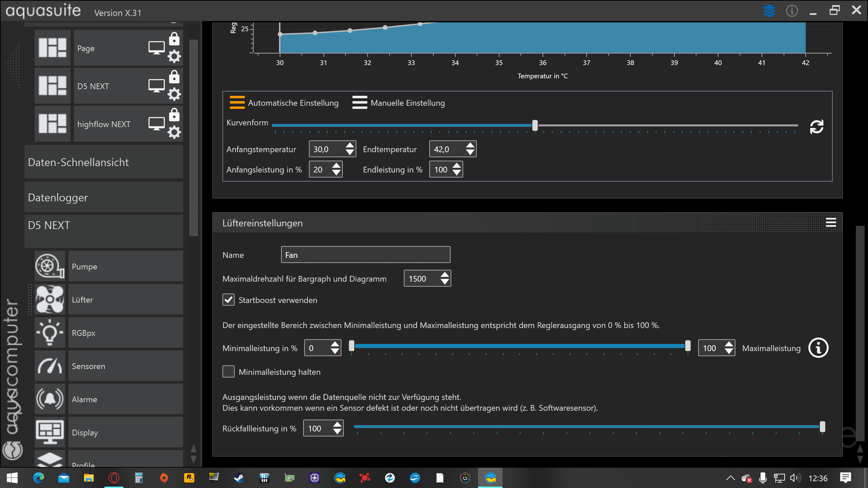Open Daten-Schnellansicht section
This screenshot has width=868, height=488.
[x=104, y=162]
